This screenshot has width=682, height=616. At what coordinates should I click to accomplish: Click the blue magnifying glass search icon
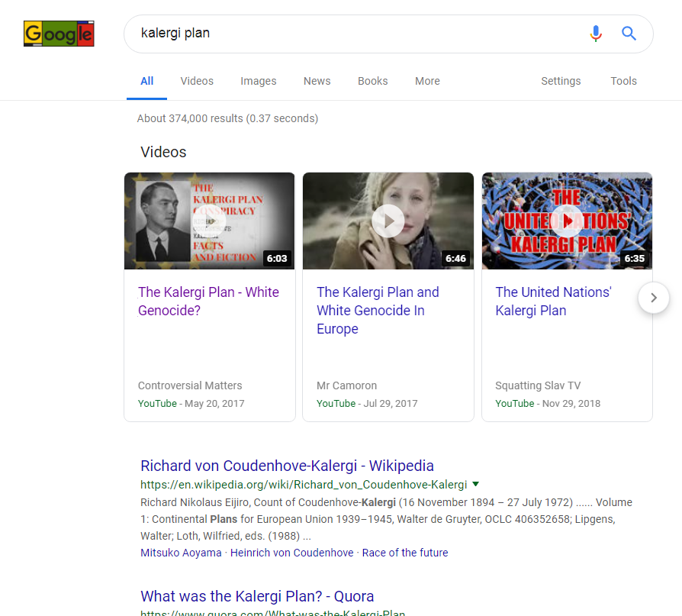629,34
